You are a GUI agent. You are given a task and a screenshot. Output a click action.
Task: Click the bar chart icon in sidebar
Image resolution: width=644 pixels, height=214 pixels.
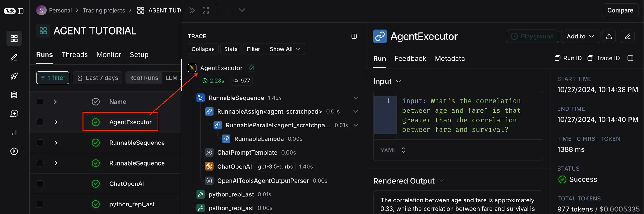(14, 132)
